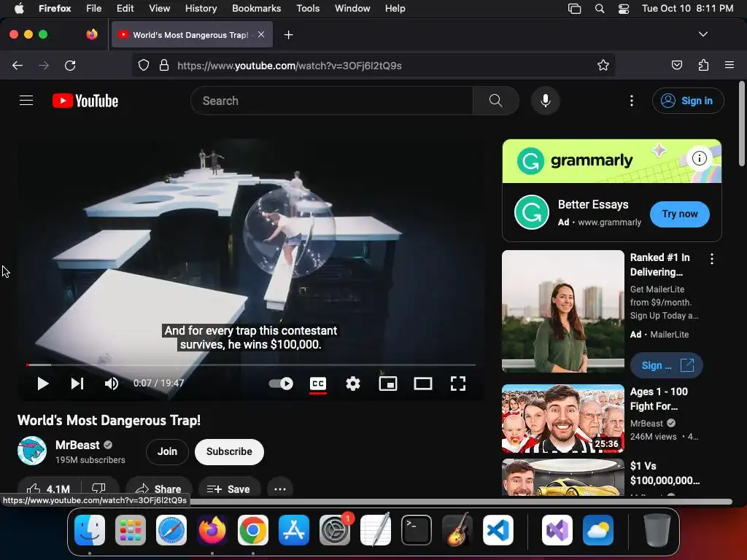The image size is (747, 560).
Task: Share this video
Action: [158, 489]
